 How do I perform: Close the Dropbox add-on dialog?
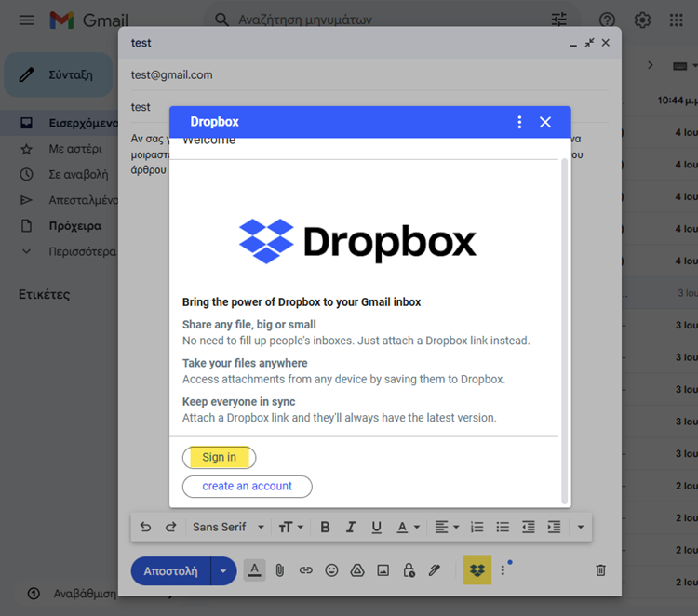(545, 122)
